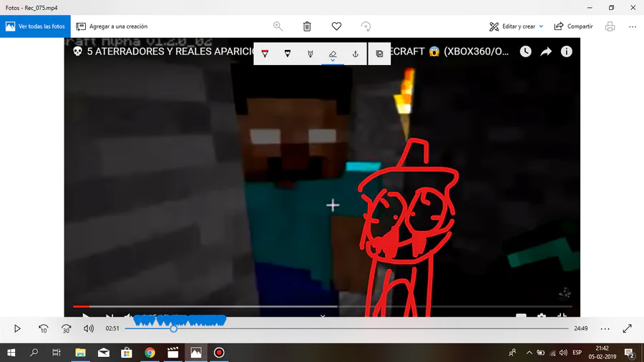Click the system tray volume icon
Image resolution: width=644 pixels, height=362 pixels.
[x=564, y=353]
